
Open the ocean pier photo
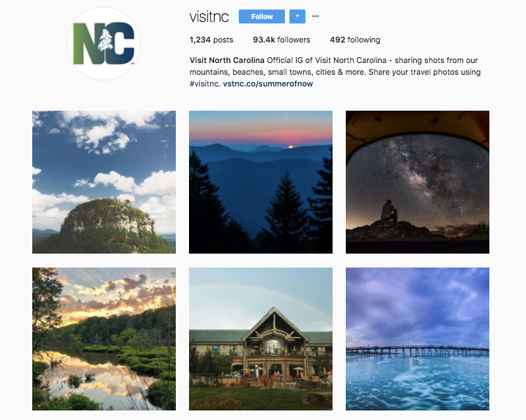[x=418, y=339]
